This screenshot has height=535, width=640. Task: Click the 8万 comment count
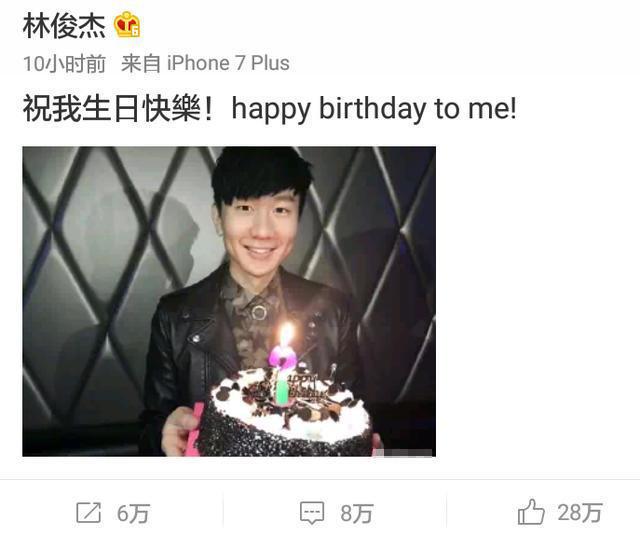pos(357,513)
